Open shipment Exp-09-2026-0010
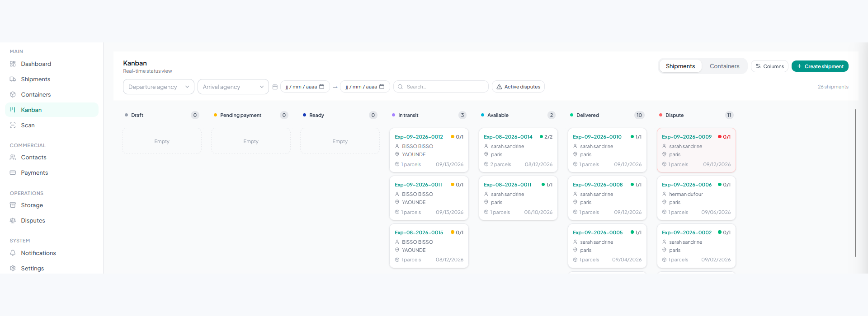Viewport: 868px width, 316px height. (607, 150)
